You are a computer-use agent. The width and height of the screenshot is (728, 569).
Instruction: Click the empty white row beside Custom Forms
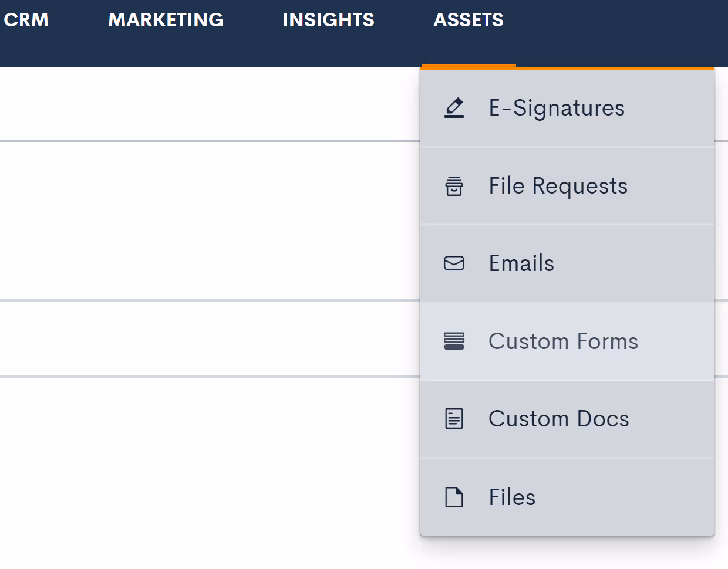210,338
